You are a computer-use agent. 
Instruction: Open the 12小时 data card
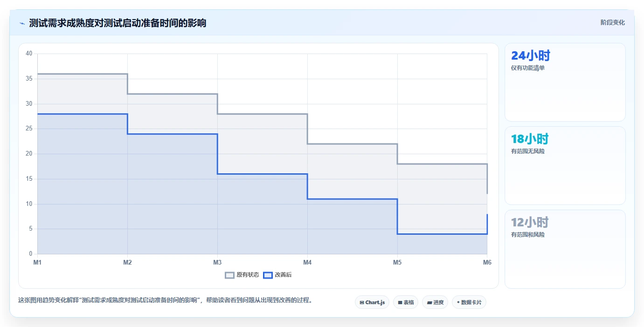coord(565,249)
